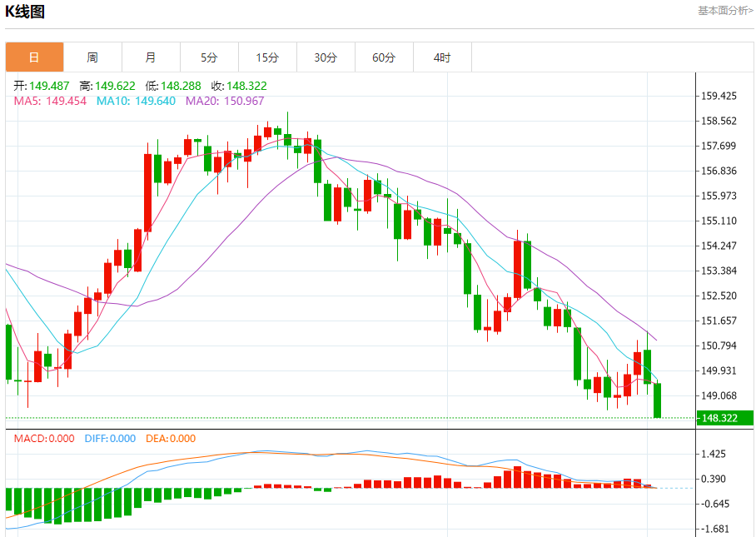This screenshot has width=756, height=537.
Task: Click the high price 149.622
Action: pyautogui.click(x=115, y=86)
